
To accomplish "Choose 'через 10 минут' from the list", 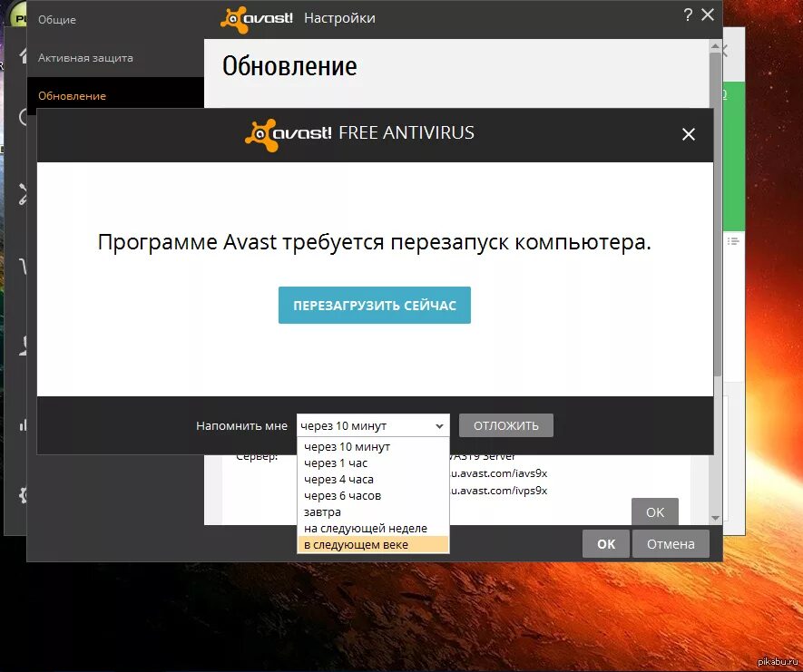I will click(x=373, y=447).
